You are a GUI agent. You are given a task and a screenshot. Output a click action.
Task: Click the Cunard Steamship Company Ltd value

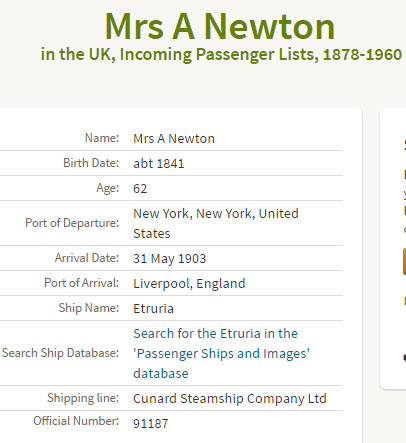pos(230,398)
